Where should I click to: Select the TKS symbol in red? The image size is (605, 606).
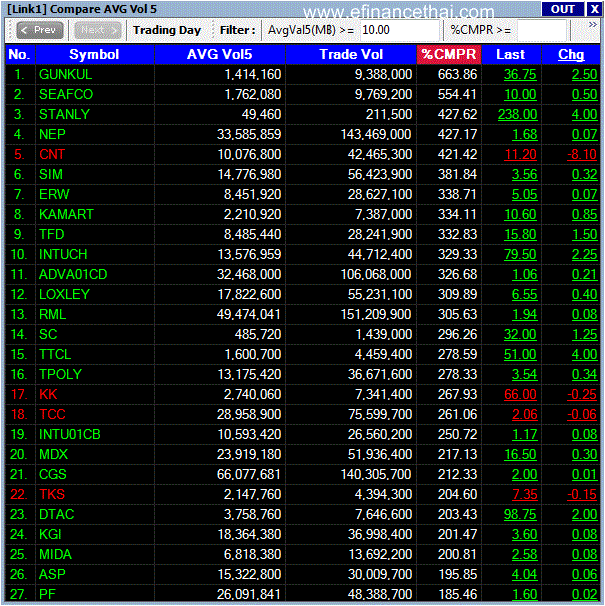click(52, 494)
